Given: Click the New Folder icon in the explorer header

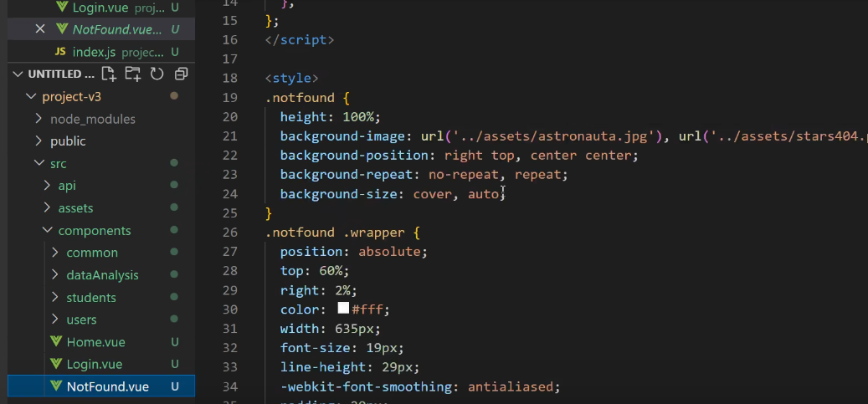Looking at the screenshot, I should pos(132,74).
